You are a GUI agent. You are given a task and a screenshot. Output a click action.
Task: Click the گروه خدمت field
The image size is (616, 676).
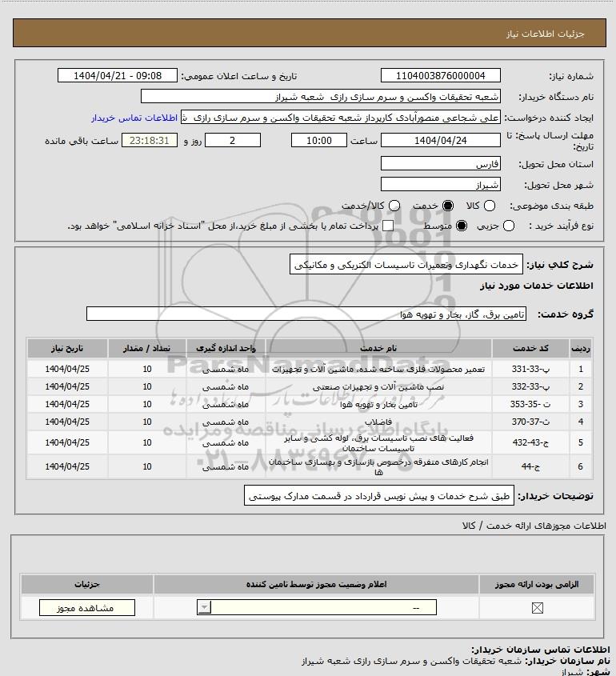[x=306, y=314]
